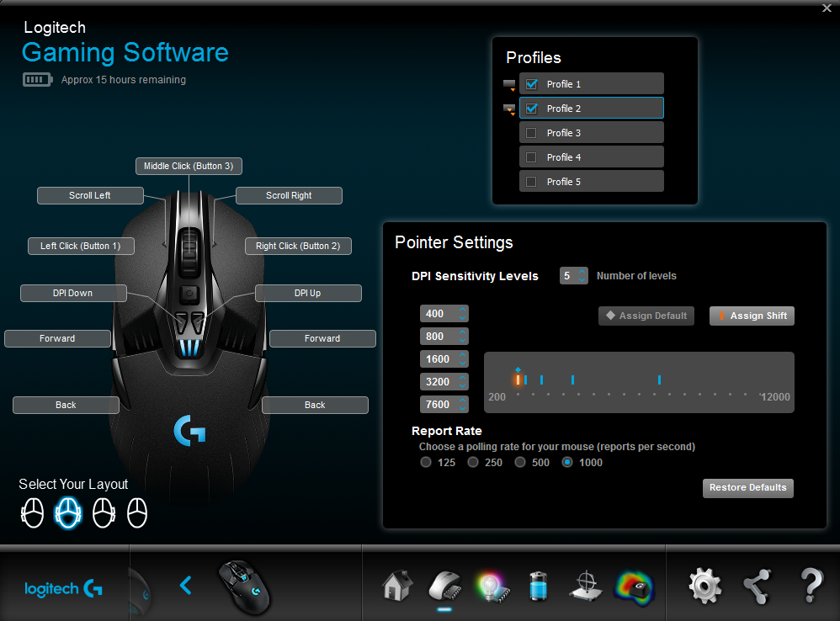Open the input analysis heatmap icon
Screen dimensions: 840x621
pos(634,586)
